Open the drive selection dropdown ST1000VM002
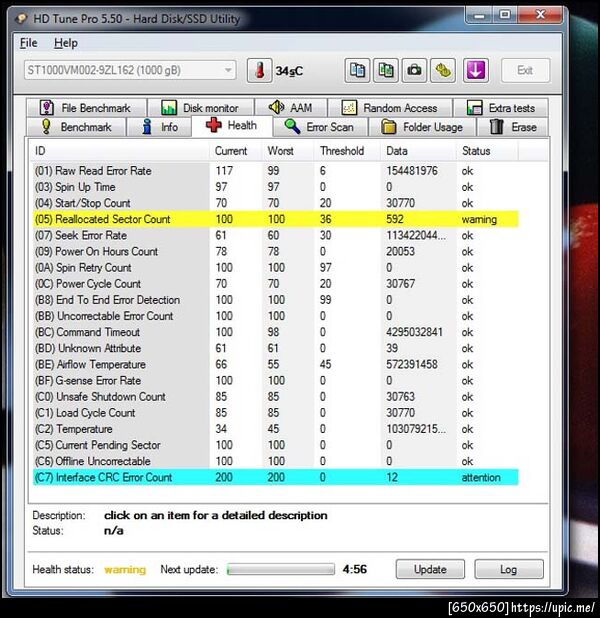This screenshot has width=600, height=618. pyautogui.click(x=130, y=71)
